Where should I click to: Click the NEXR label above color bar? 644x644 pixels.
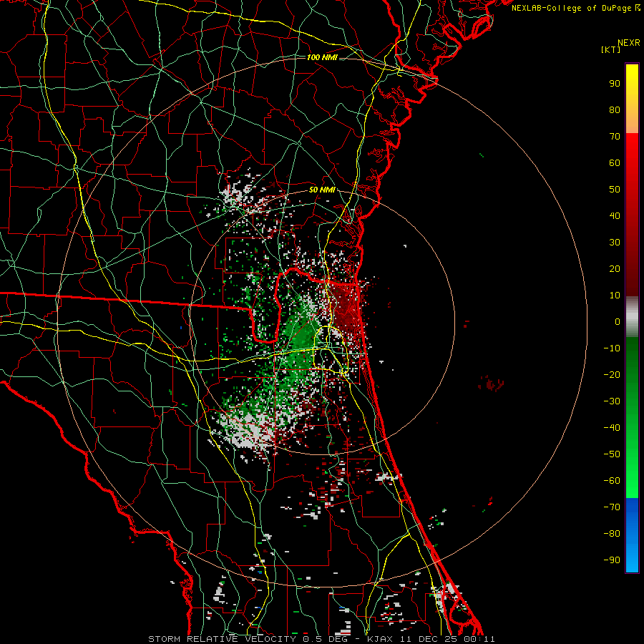tap(628, 43)
